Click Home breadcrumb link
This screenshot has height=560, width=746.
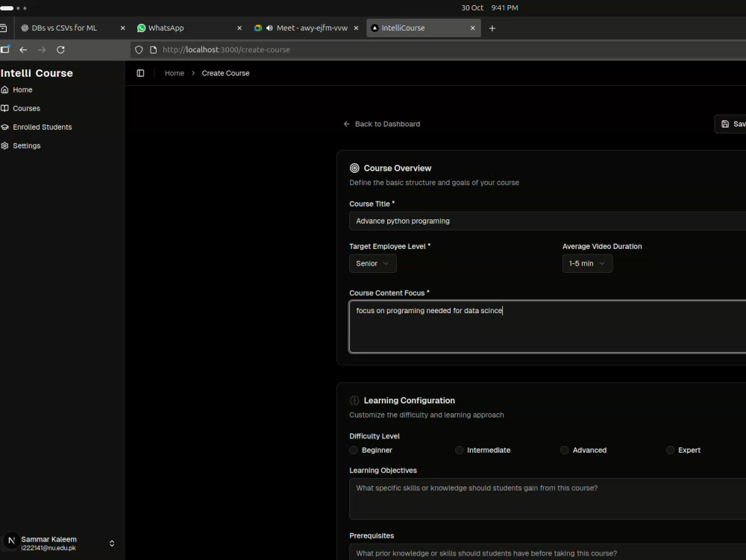click(174, 73)
